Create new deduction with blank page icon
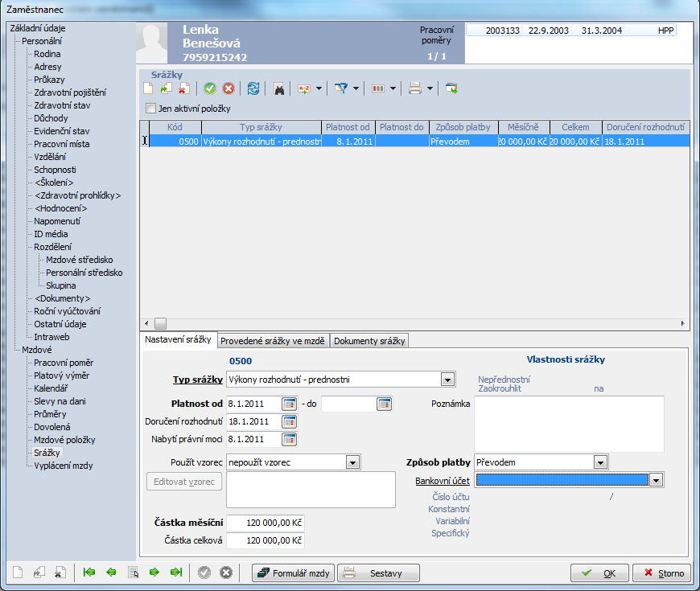The image size is (700, 591). 148,89
